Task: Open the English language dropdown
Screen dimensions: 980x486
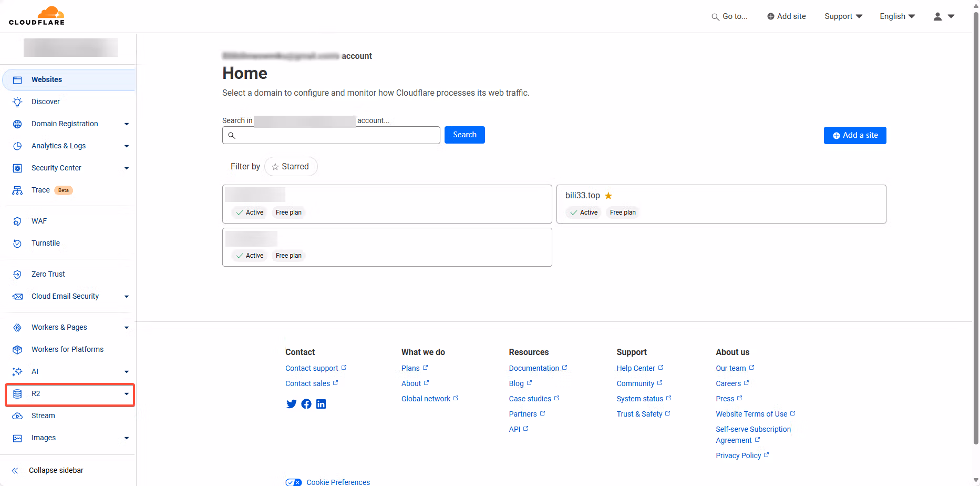Action: tap(898, 16)
